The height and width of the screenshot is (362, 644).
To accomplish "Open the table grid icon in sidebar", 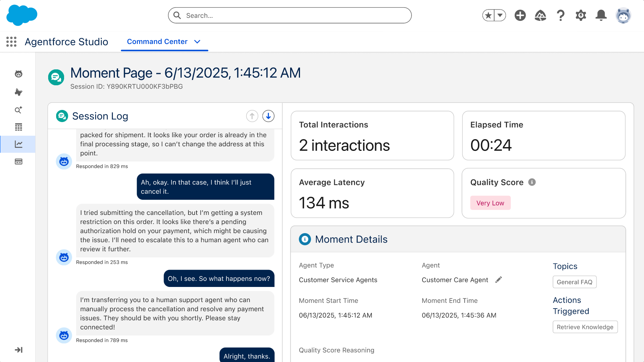I will [19, 127].
